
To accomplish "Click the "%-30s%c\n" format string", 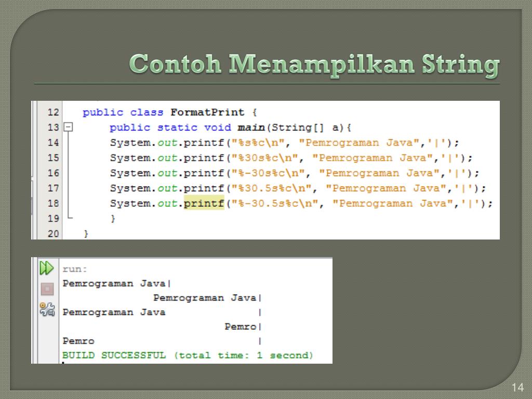I will pos(268,174).
